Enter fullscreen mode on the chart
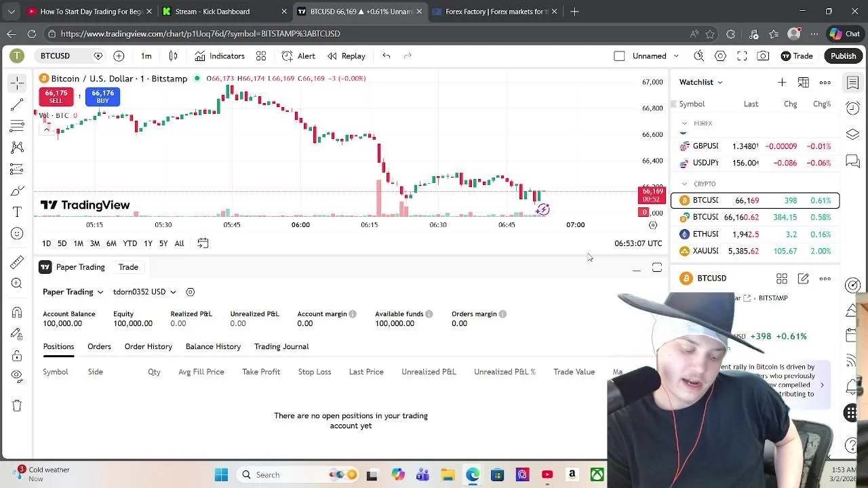 742,56
